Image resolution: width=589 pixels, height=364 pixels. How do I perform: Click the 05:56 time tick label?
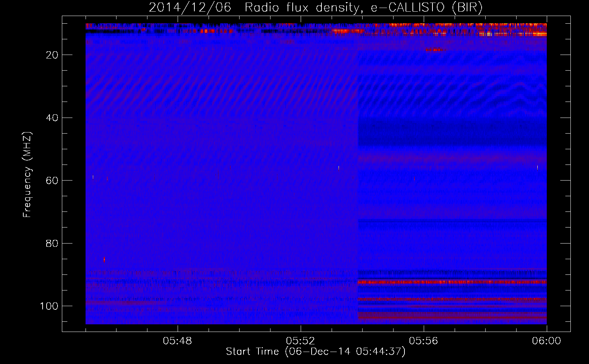pyautogui.click(x=423, y=341)
